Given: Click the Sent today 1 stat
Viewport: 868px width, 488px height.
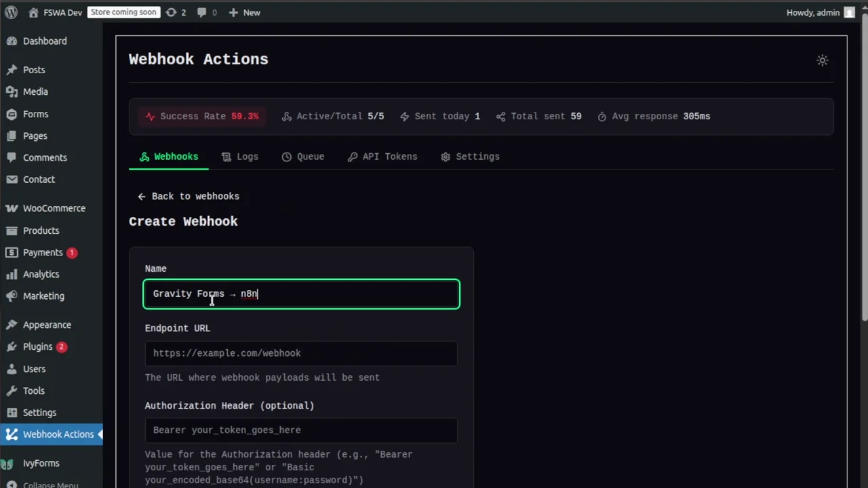Looking at the screenshot, I should 439,116.
